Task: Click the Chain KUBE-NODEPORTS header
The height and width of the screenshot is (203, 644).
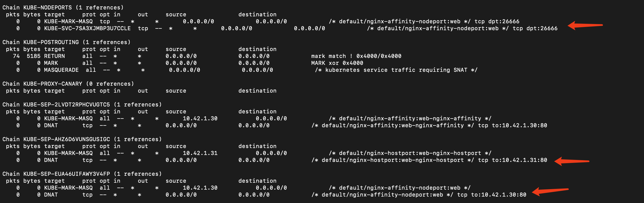Action: pyautogui.click(x=63, y=7)
